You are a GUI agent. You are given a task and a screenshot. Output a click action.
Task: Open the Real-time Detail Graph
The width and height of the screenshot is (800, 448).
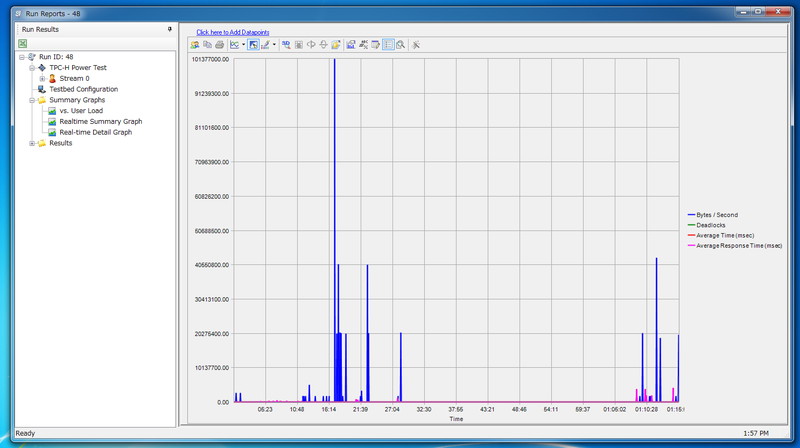pyautogui.click(x=96, y=132)
